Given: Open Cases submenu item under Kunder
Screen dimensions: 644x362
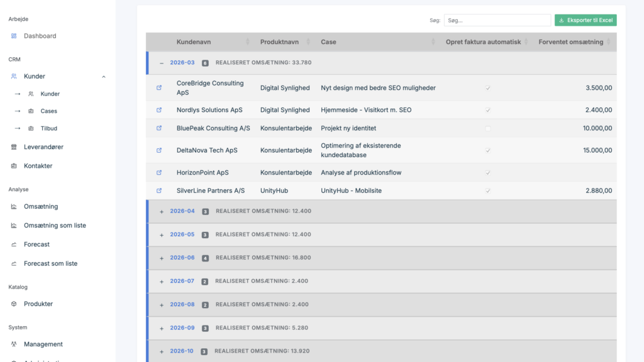Looking at the screenshot, I should coord(48,111).
